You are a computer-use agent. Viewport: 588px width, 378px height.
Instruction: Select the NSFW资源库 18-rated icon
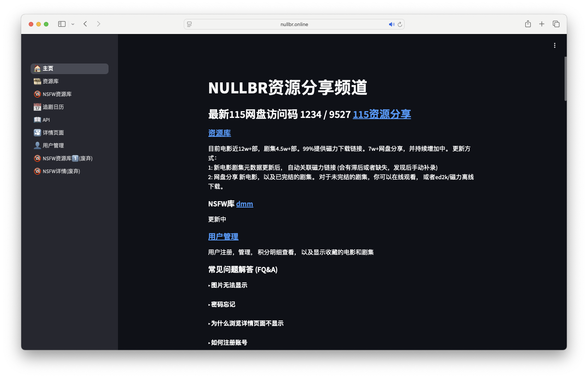point(37,94)
